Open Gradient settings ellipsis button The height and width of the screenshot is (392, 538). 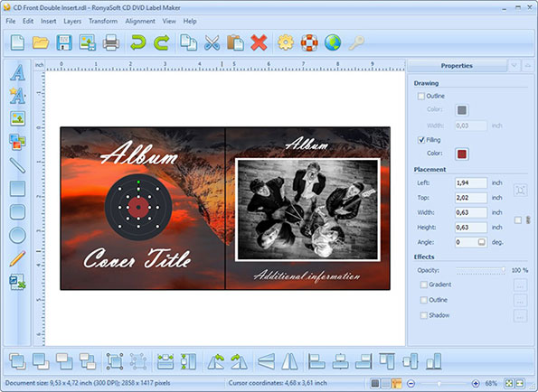click(520, 285)
